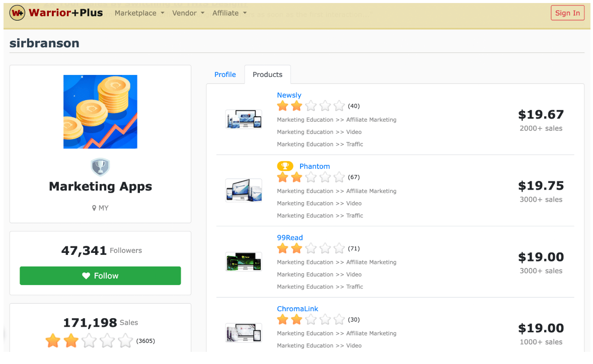Click the 2000+ sales text for Newsly
Screen dimensions: 593x364
[x=541, y=129]
